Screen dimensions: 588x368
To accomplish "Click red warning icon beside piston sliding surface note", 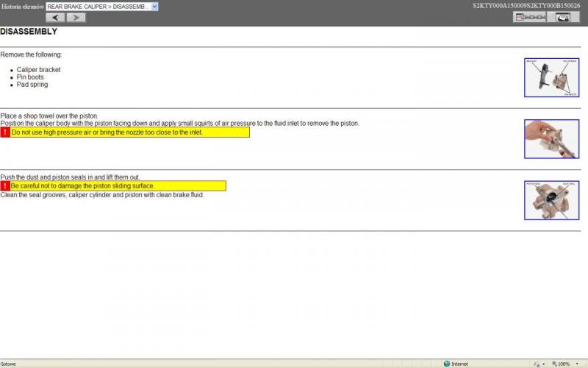I will (x=5, y=186).
